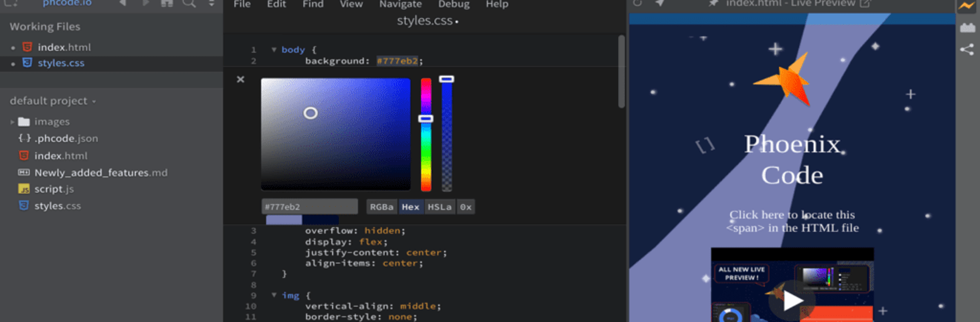The width and height of the screenshot is (980, 322).
Task: Open the Edit menu
Action: (x=276, y=4)
